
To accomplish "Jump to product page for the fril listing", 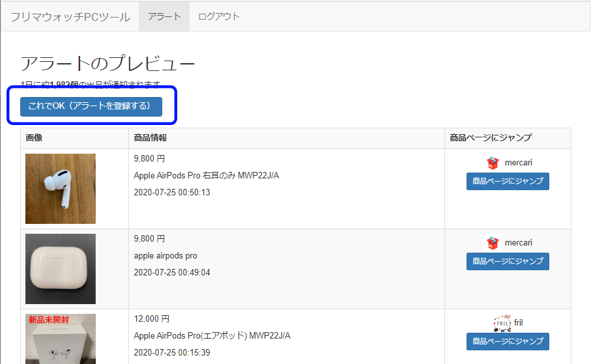I will 508,341.
